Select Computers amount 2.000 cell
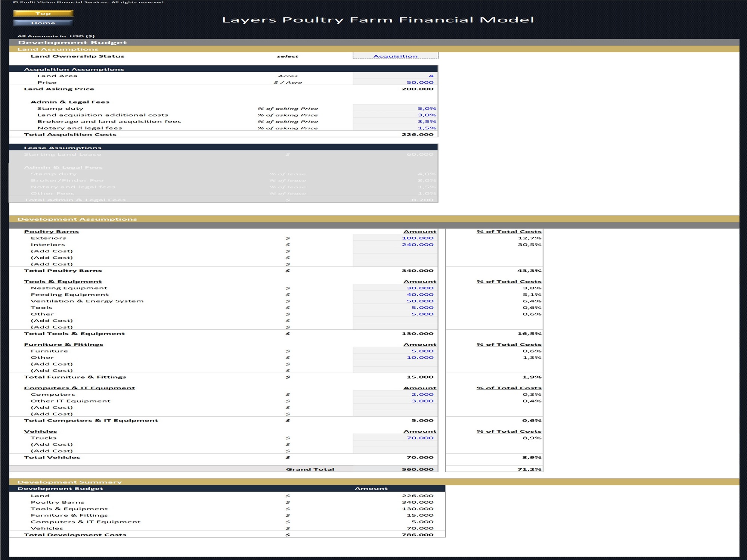 [x=395, y=394]
